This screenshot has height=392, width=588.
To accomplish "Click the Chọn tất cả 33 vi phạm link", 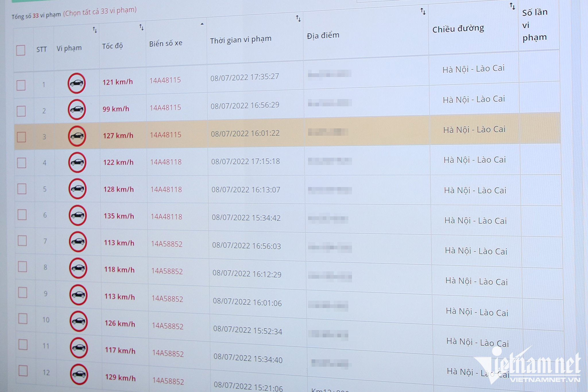I will (100, 11).
